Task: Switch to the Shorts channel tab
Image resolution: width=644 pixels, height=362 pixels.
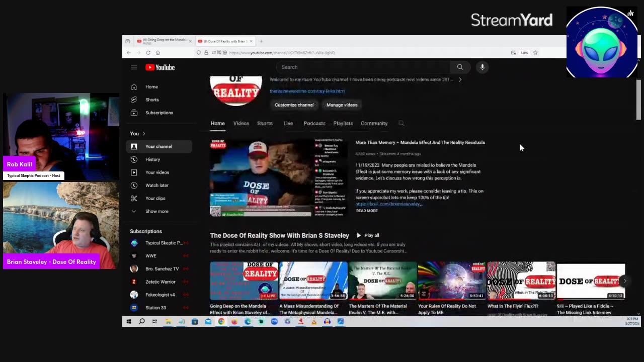Action: click(265, 123)
